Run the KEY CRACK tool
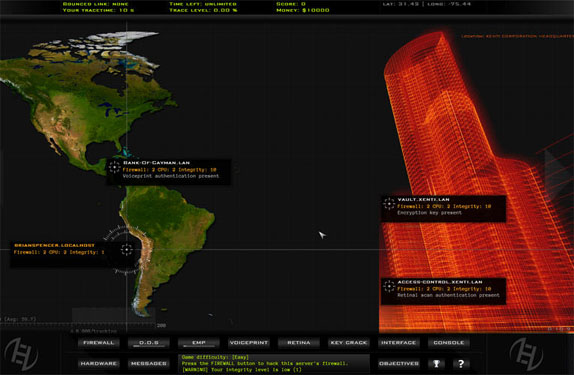 pos(348,343)
